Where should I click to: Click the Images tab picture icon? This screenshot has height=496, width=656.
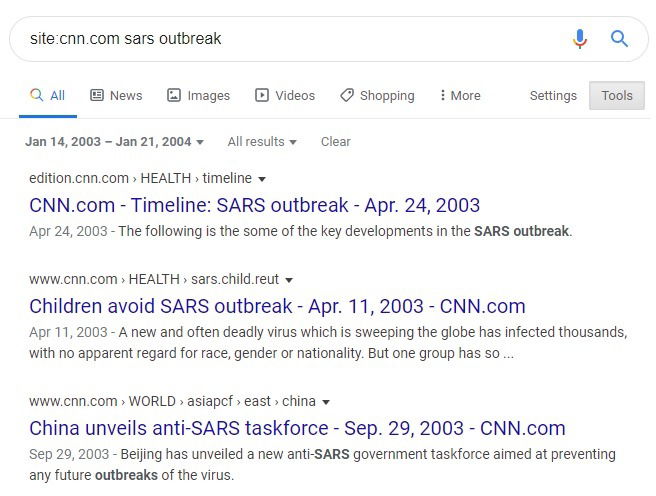174,96
